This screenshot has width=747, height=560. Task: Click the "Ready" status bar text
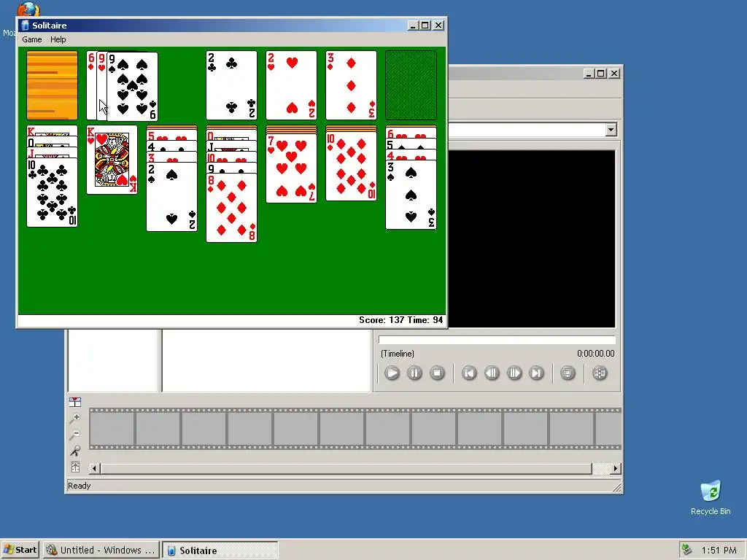(79, 486)
